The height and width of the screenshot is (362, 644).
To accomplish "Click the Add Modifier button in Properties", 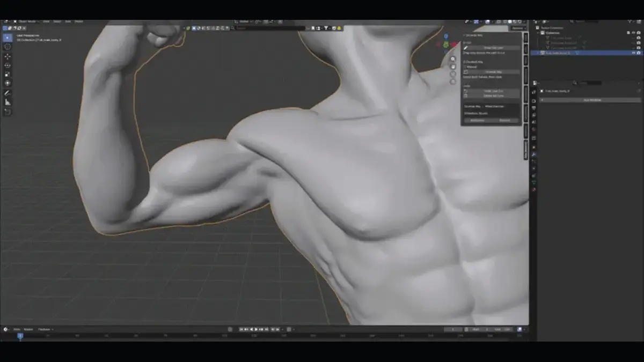I will coord(590,100).
